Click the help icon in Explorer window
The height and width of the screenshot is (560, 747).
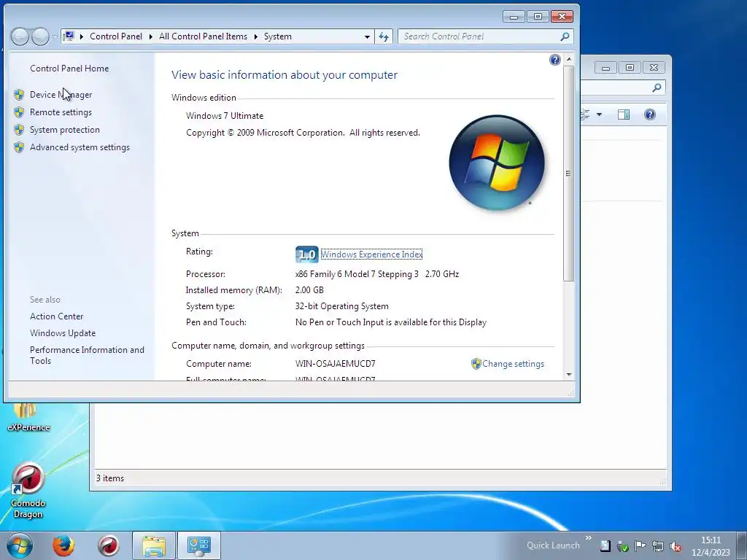(x=650, y=114)
